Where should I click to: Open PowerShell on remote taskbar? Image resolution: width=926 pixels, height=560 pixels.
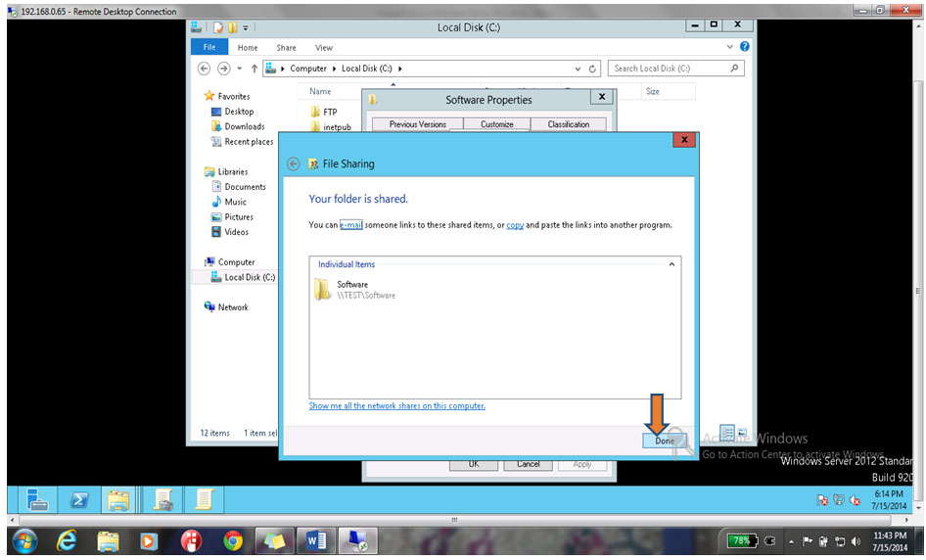coord(78,499)
